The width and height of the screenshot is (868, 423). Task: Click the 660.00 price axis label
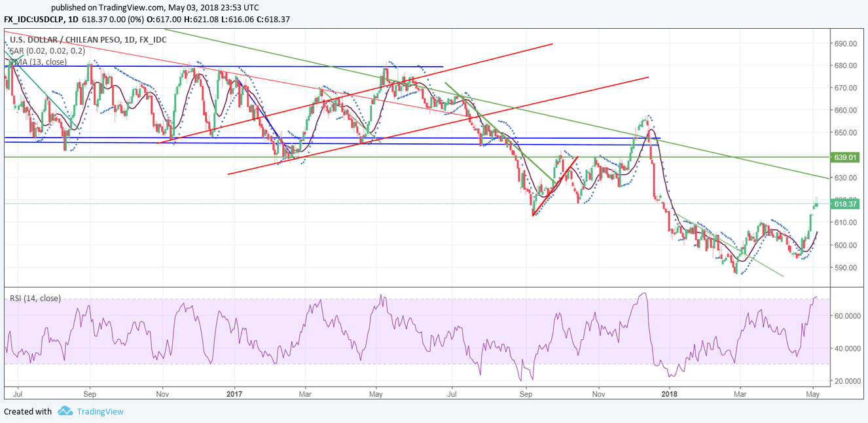[846, 111]
